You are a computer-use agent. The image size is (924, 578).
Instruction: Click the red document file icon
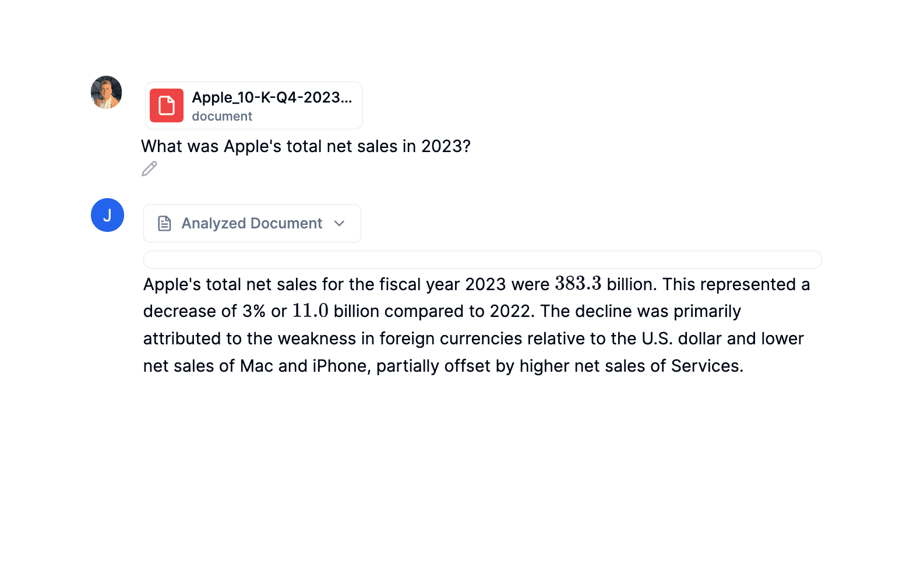click(167, 105)
